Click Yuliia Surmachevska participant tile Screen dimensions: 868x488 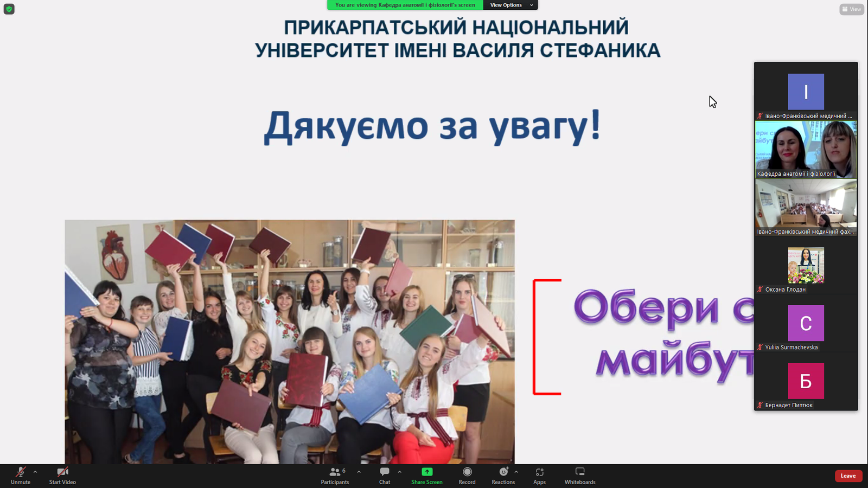pyautogui.click(x=806, y=324)
